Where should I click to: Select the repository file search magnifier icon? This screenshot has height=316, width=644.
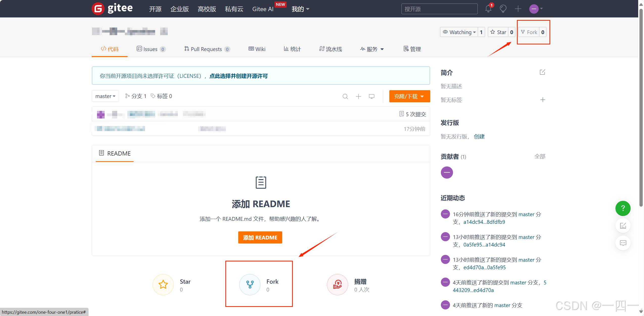pos(345,96)
